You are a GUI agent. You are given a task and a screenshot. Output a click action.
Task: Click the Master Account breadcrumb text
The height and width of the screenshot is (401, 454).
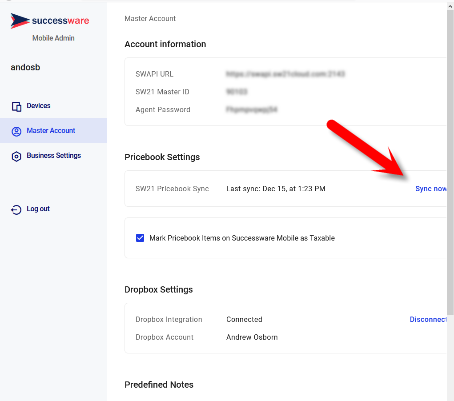tap(150, 19)
